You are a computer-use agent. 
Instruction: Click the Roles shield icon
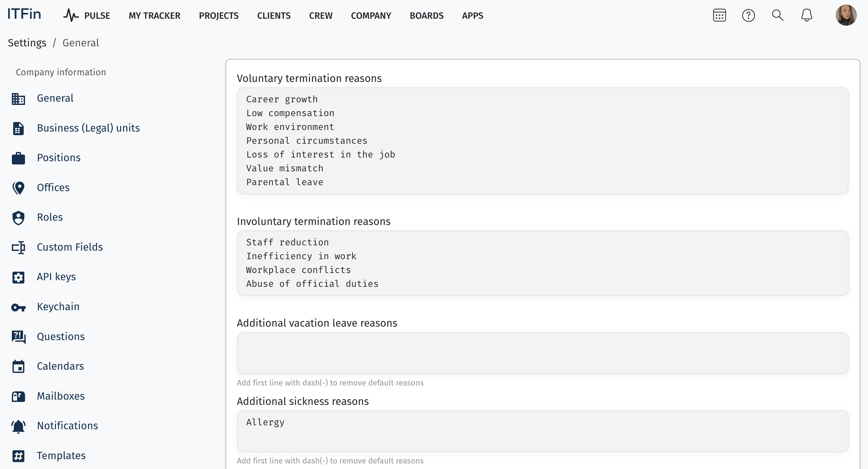[x=18, y=218]
